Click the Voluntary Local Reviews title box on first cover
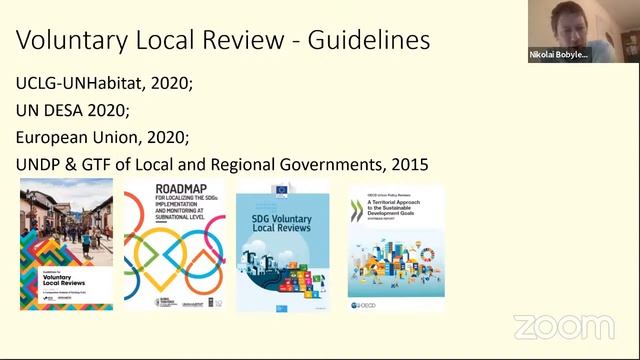Viewport: 640px width, 360px height. 75,285
